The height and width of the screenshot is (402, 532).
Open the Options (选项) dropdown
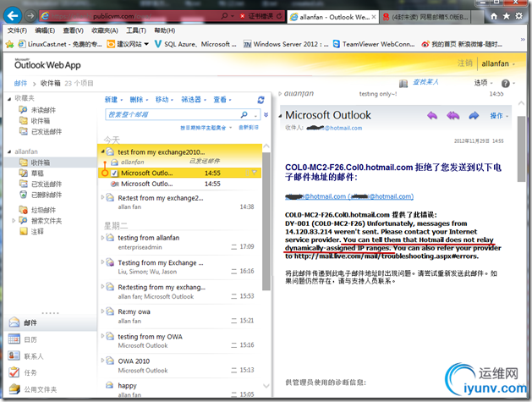(484, 83)
